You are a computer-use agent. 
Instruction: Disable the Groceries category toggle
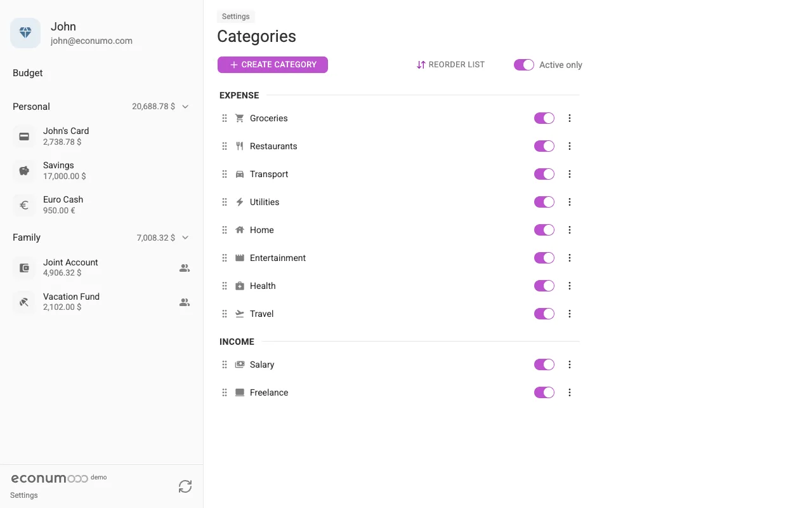tap(544, 118)
